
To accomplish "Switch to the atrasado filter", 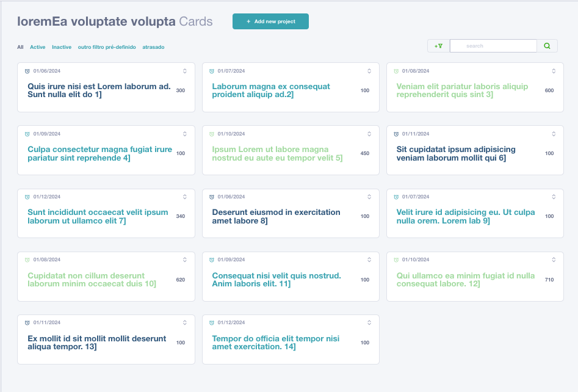I will (x=153, y=47).
